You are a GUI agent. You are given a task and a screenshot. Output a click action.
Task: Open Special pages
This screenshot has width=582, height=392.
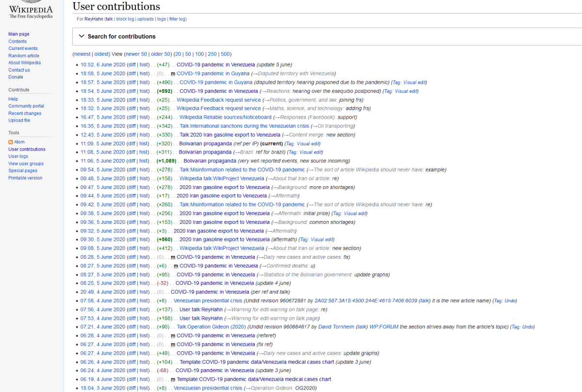point(23,171)
